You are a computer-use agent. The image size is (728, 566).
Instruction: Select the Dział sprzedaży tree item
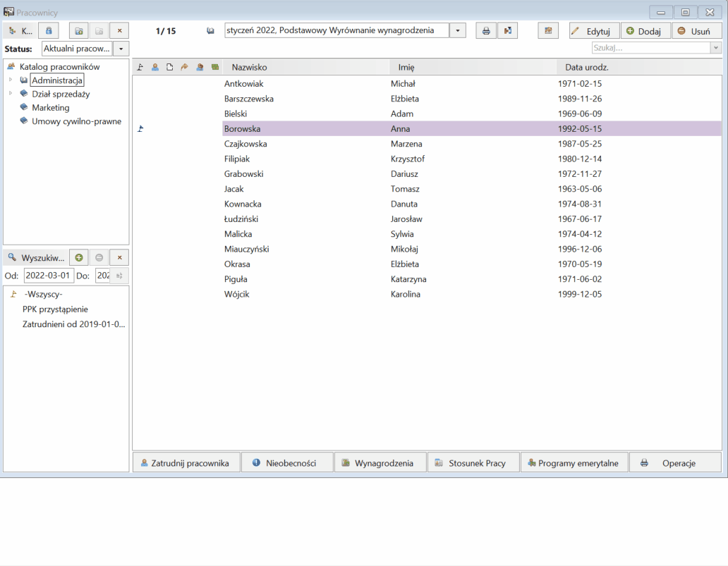point(61,94)
